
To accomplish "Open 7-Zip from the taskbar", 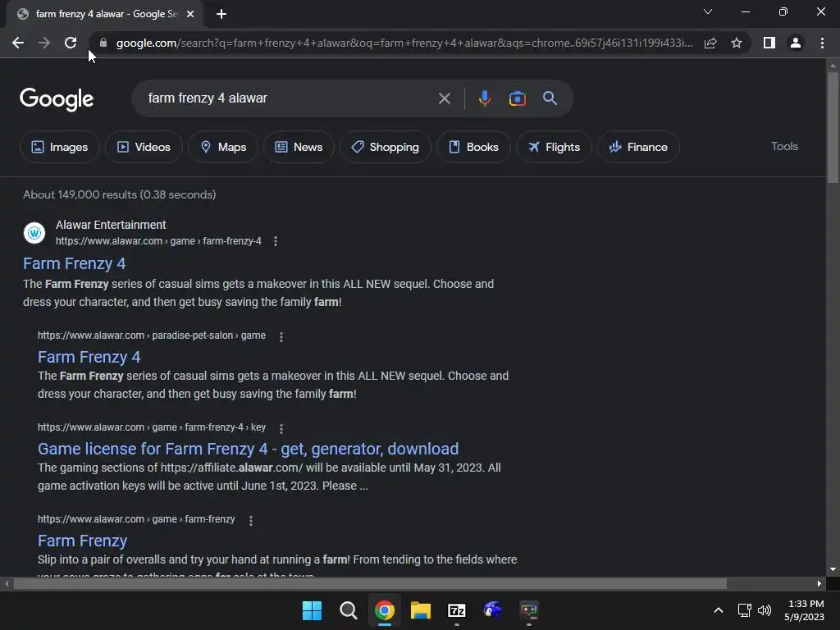I will tap(456, 610).
